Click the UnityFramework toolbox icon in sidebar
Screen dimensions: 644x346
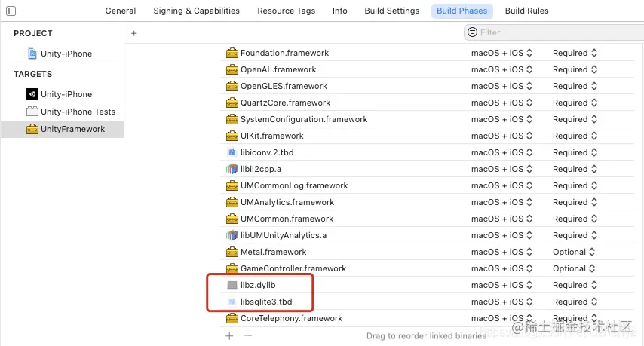(32, 130)
